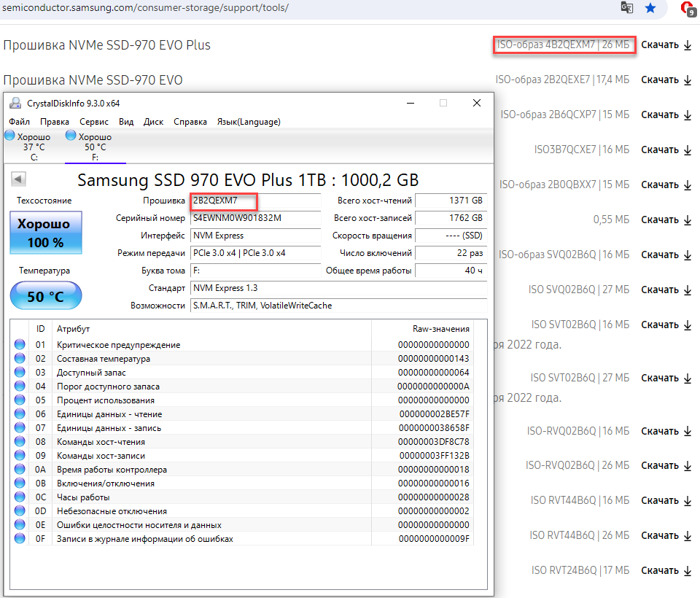Click power-on count value 22 раз
Viewport: 700px width, 598px height.
(451, 253)
